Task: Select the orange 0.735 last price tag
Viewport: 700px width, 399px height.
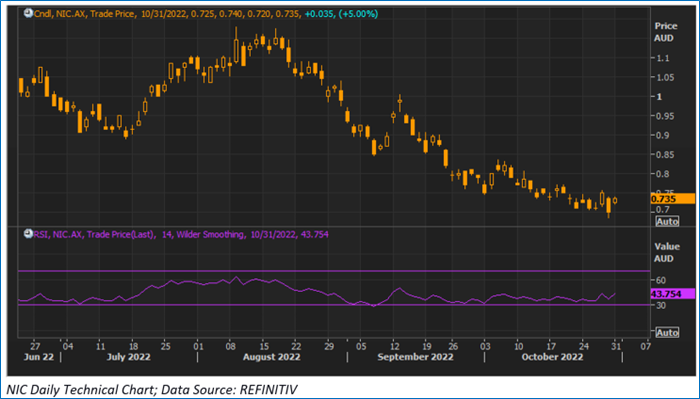Action: (672, 199)
